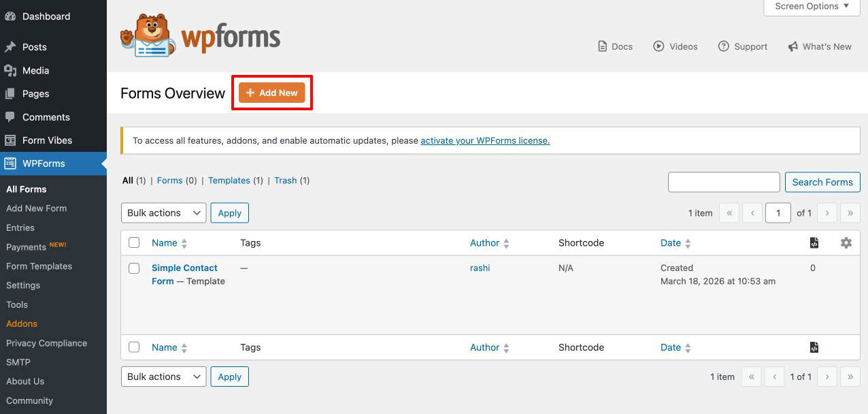Click the search forms text field
This screenshot has height=414, width=868.
point(724,182)
